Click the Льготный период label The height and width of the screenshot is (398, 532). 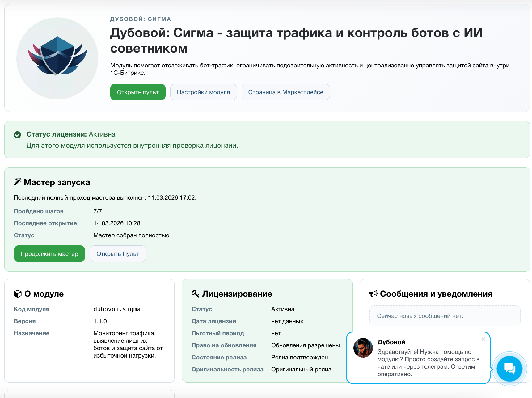click(218, 333)
